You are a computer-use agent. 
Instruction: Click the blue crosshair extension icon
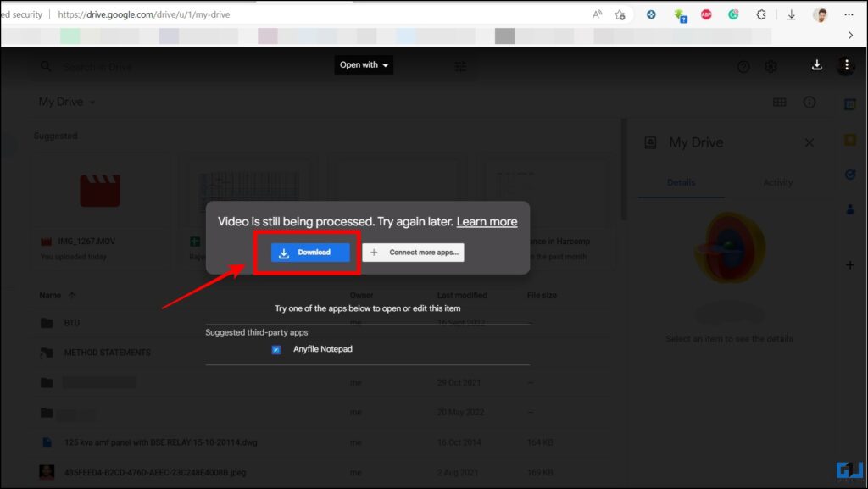pyautogui.click(x=651, y=14)
